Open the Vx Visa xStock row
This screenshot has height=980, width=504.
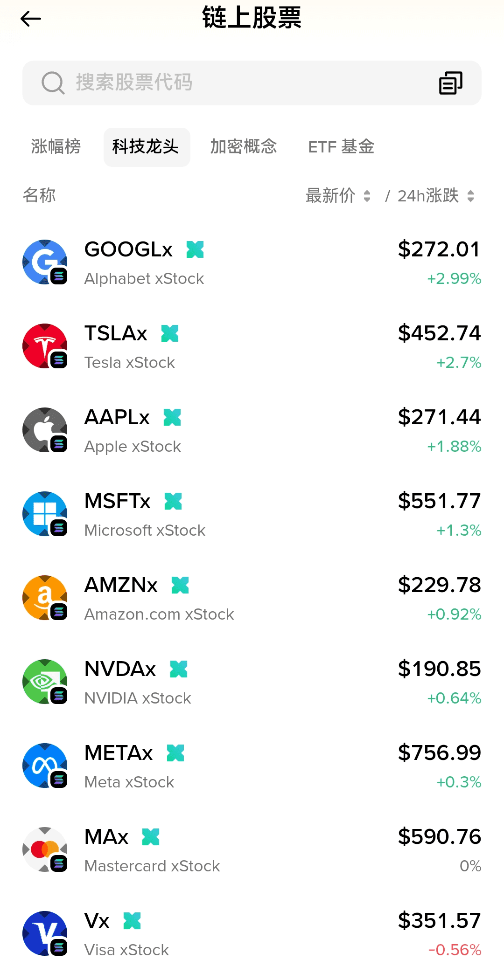point(252,934)
